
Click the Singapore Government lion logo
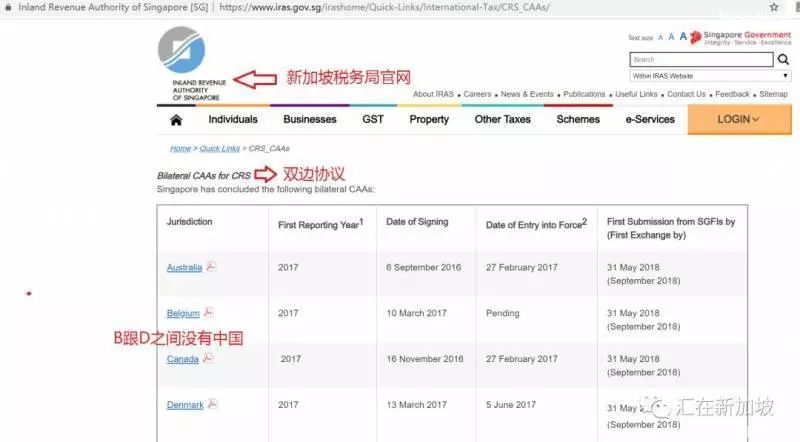(695, 37)
